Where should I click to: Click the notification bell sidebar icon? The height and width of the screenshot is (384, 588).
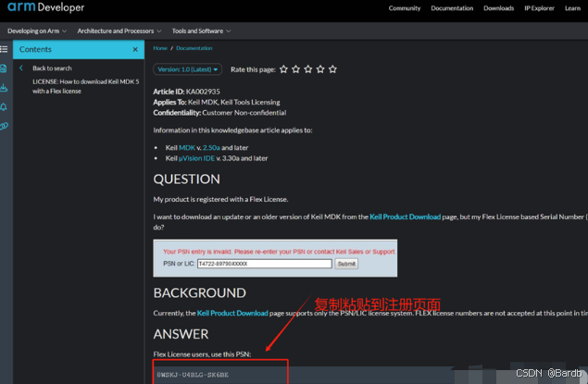(4, 107)
